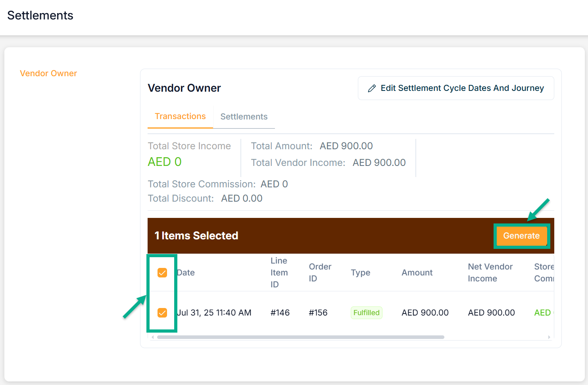Open the Transactions tab
The width and height of the screenshot is (588, 385).
pos(180,116)
